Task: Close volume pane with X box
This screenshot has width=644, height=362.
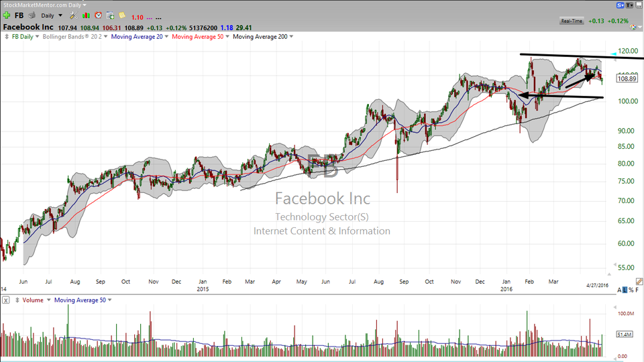Action: pos(6,300)
